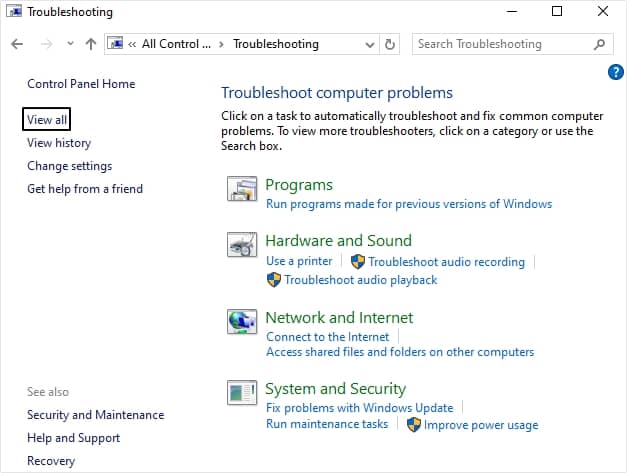The width and height of the screenshot is (627, 473).
Task: Click Get help from a friend
Action: (x=85, y=189)
